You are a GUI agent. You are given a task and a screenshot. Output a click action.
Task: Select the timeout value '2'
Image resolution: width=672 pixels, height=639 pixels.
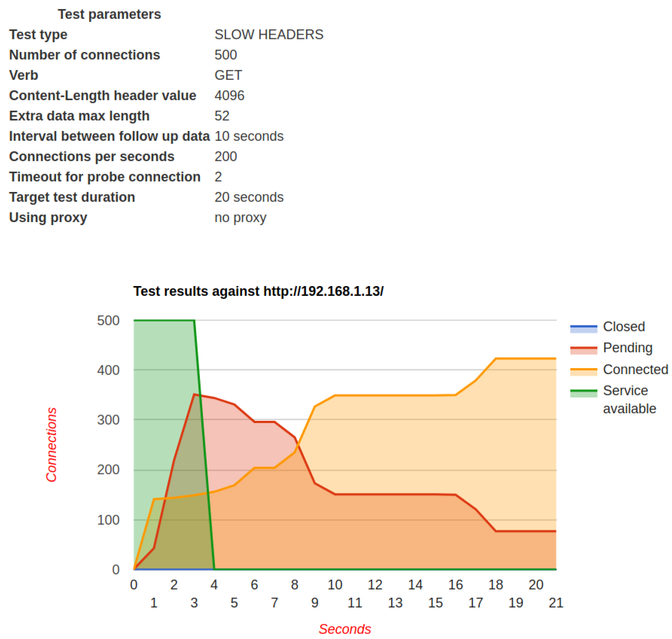click(x=218, y=177)
